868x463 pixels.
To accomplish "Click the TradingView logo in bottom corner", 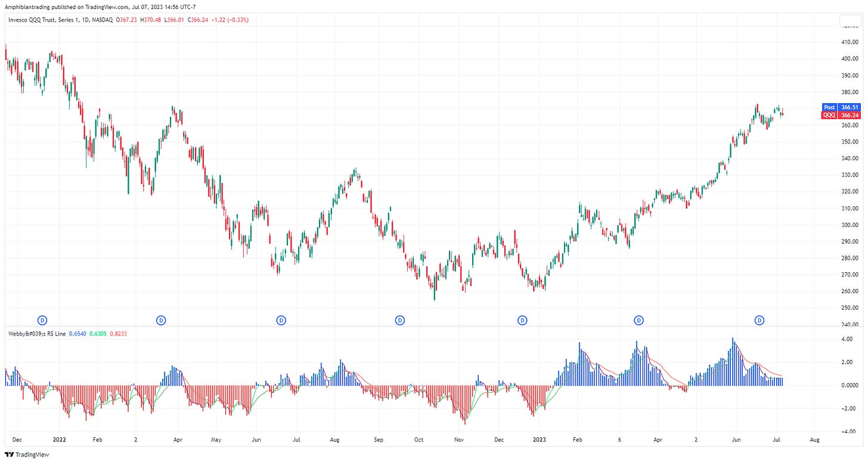I will click(x=27, y=455).
